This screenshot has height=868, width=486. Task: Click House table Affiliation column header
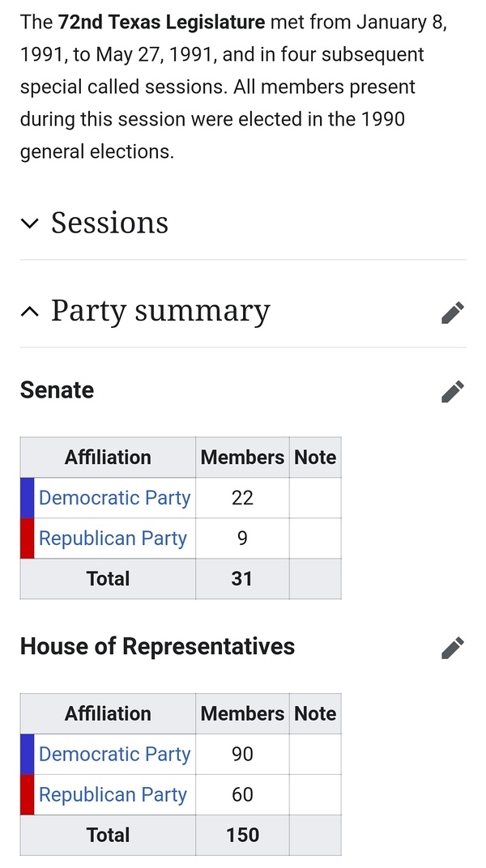click(108, 714)
